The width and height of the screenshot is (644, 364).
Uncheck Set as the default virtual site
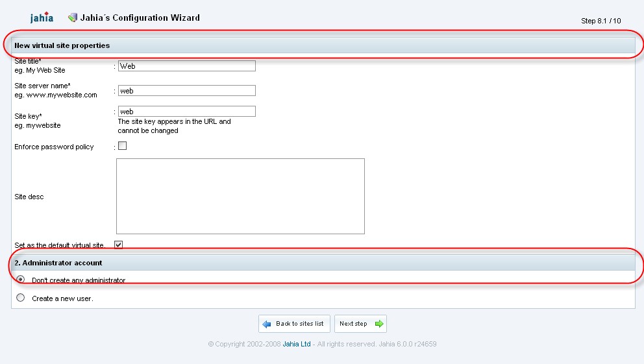118,245
